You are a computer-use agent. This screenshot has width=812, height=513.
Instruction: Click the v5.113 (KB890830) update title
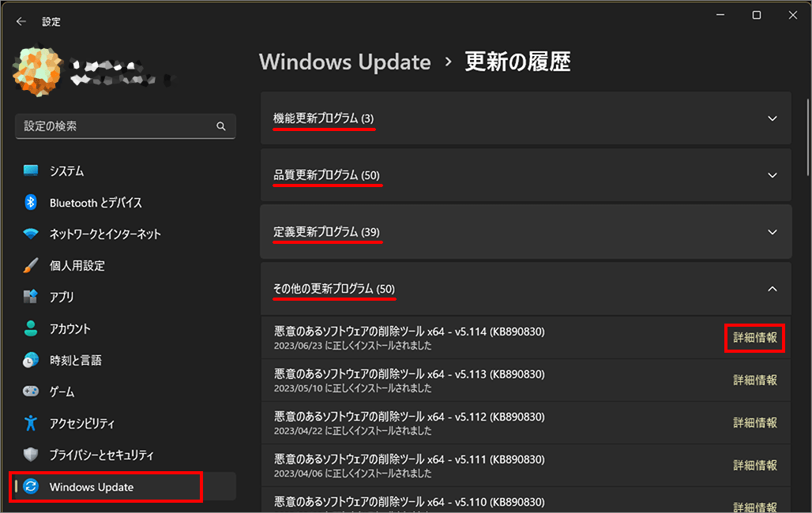point(409,374)
